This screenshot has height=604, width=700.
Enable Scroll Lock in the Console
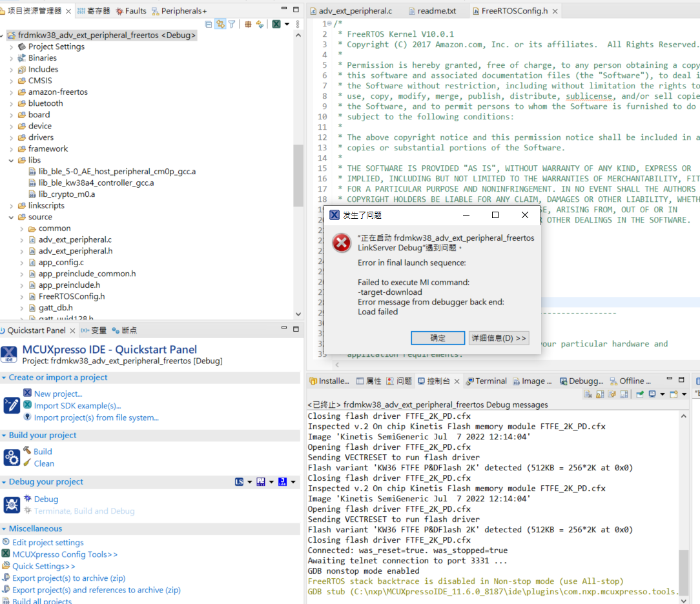coord(601,394)
